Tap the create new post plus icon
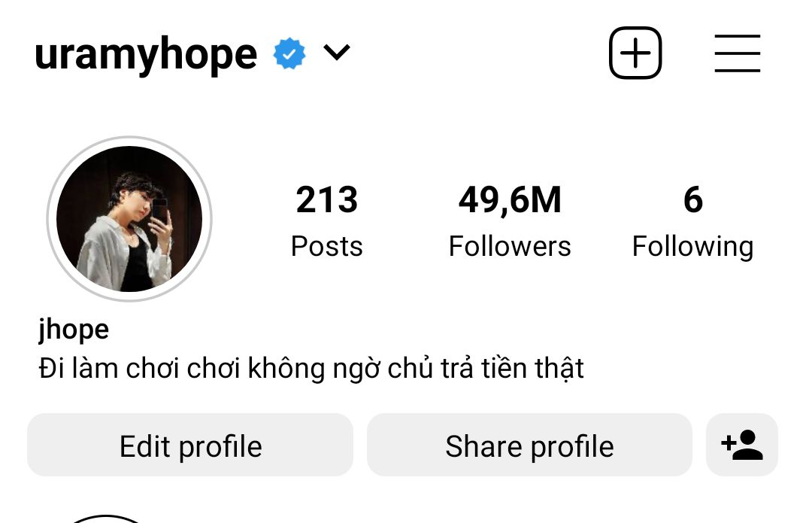 click(635, 53)
